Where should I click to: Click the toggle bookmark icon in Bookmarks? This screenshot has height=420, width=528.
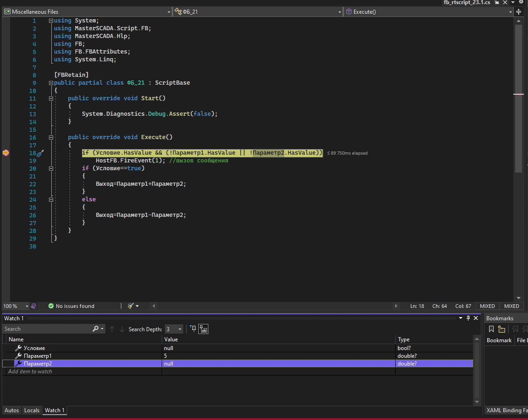tap(491, 329)
